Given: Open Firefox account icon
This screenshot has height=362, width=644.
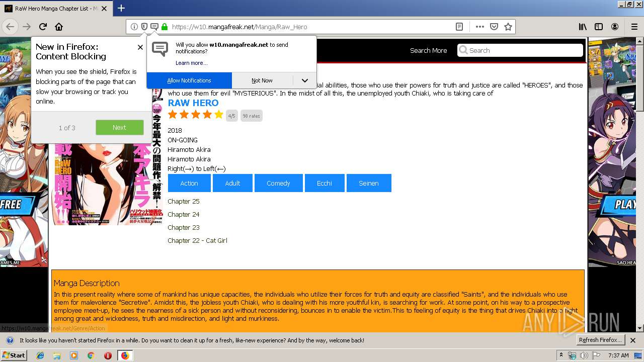Looking at the screenshot, I should pos(615,27).
